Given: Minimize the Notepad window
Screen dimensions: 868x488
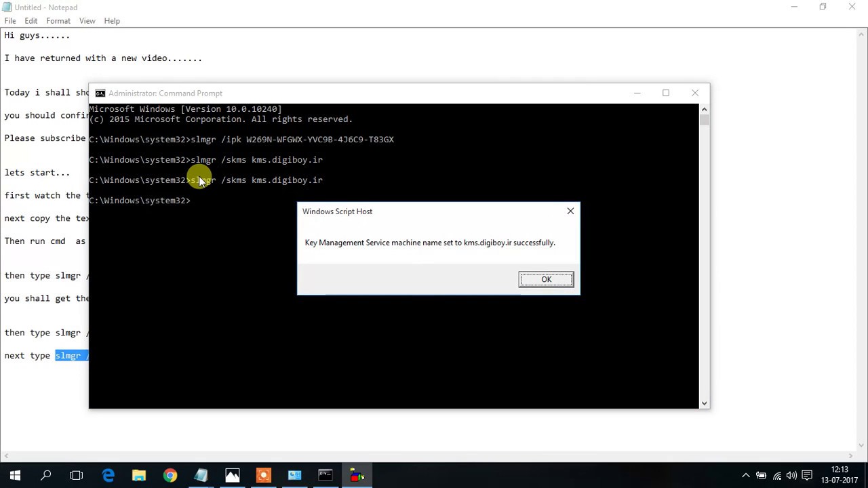Looking at the screenshot, I should [794, 7].
